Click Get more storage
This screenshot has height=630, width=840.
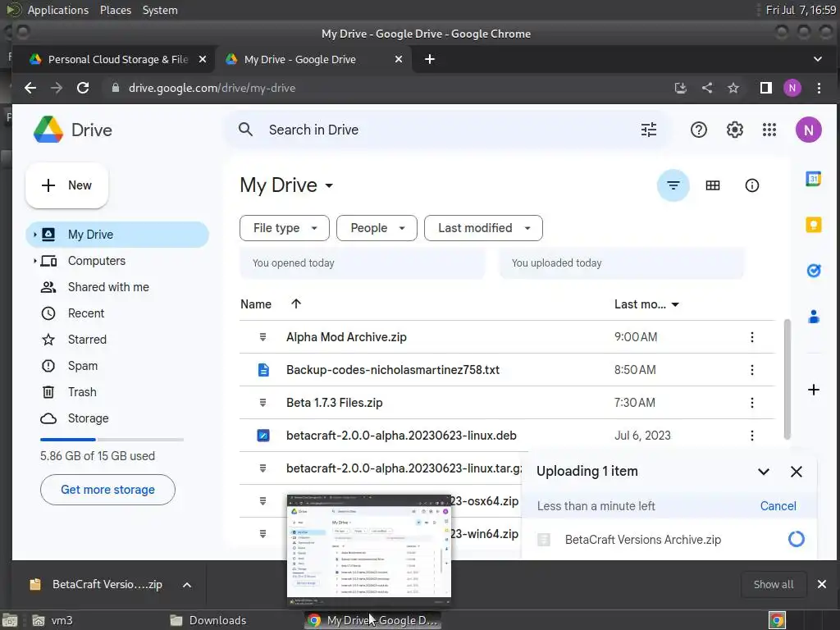pyautogui.click(x=107, y=490)
